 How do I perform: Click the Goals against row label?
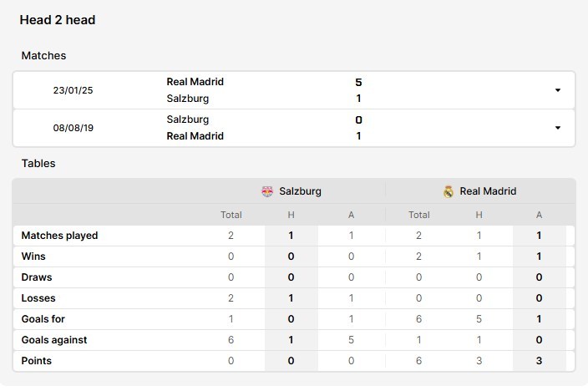[x=54, y=340]
